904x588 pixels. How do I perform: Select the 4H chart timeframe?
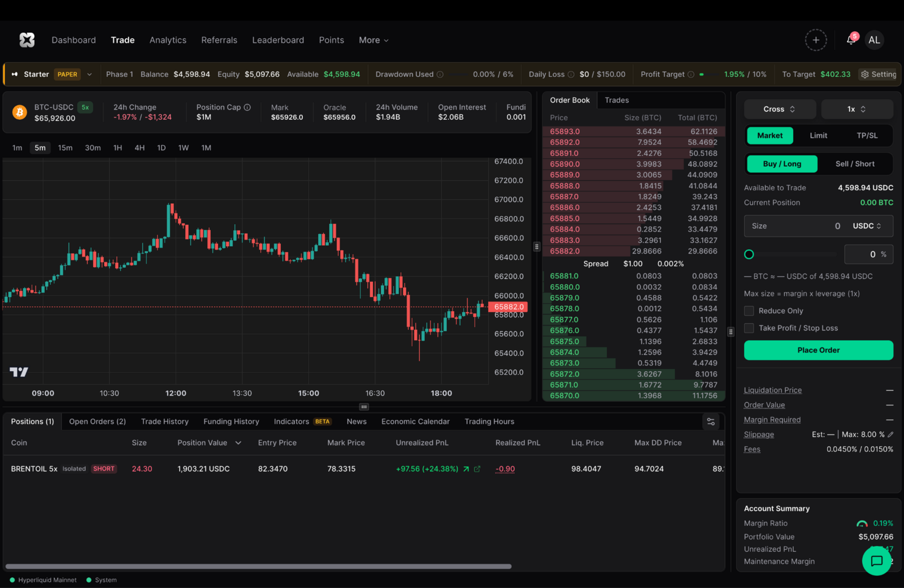pyautogui.click(x=140, y=148)
